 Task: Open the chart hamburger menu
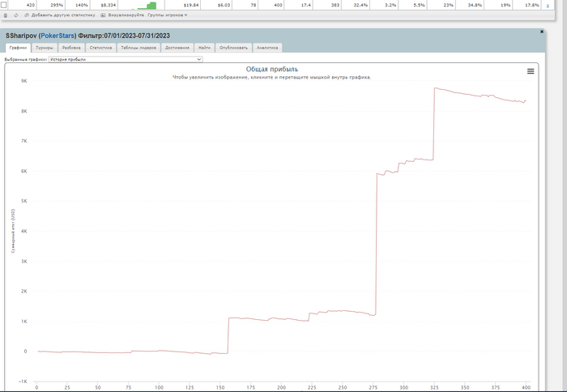(531, 71)
